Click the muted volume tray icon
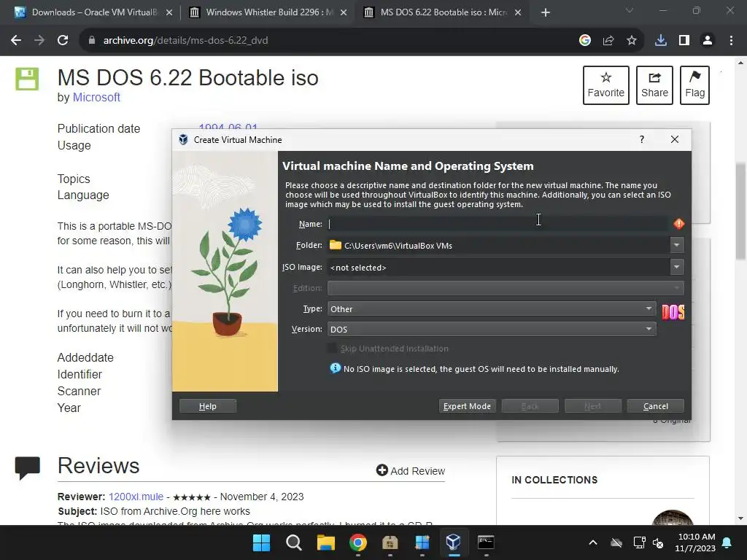This screenshot has width=747, height=560. [658, 542]
